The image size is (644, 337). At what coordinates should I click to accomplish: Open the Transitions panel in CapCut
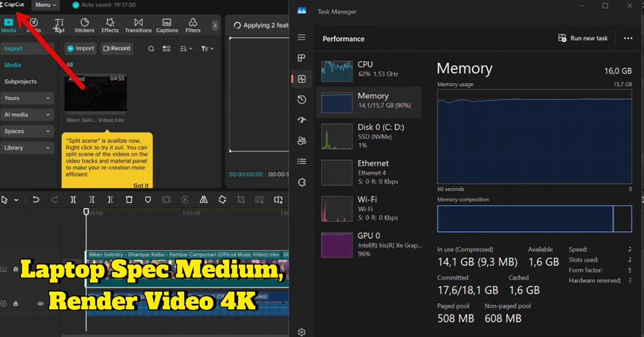(138, 25)
